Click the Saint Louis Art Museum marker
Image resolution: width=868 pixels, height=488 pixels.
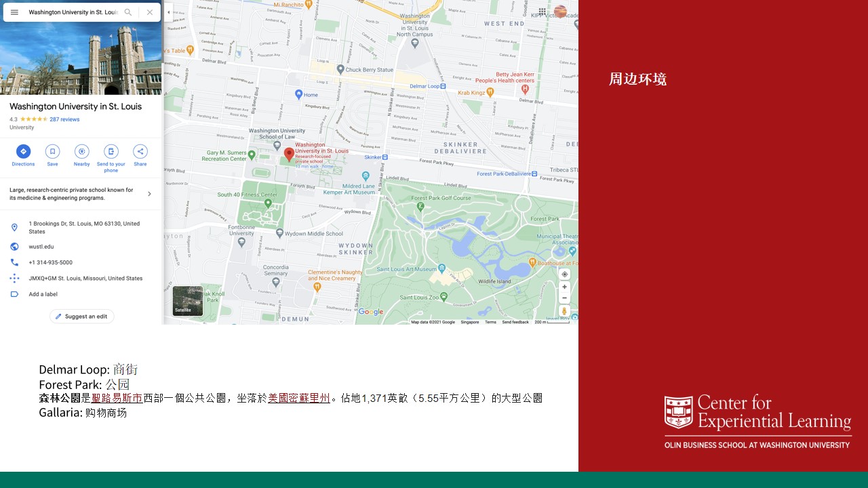[442, 268]
